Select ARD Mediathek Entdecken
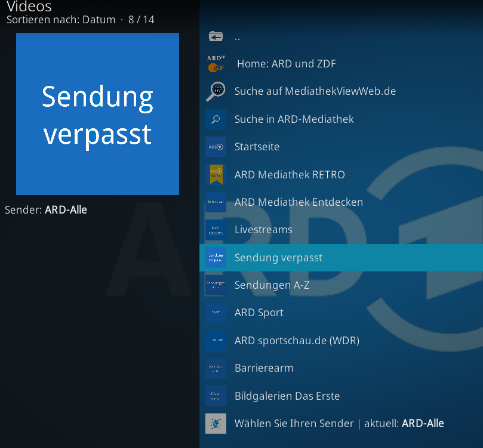 [x=341, y=202]
